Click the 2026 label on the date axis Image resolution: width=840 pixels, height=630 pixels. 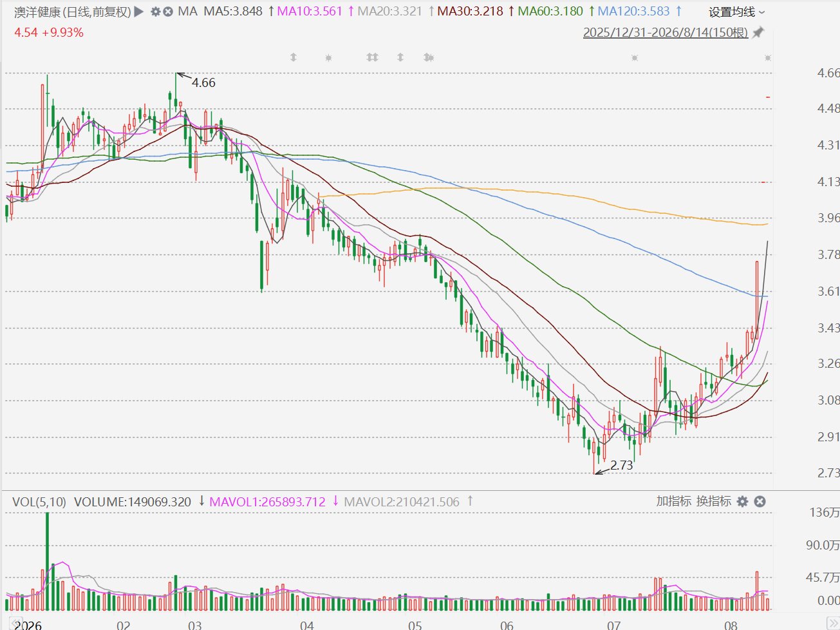pos(28,625)
